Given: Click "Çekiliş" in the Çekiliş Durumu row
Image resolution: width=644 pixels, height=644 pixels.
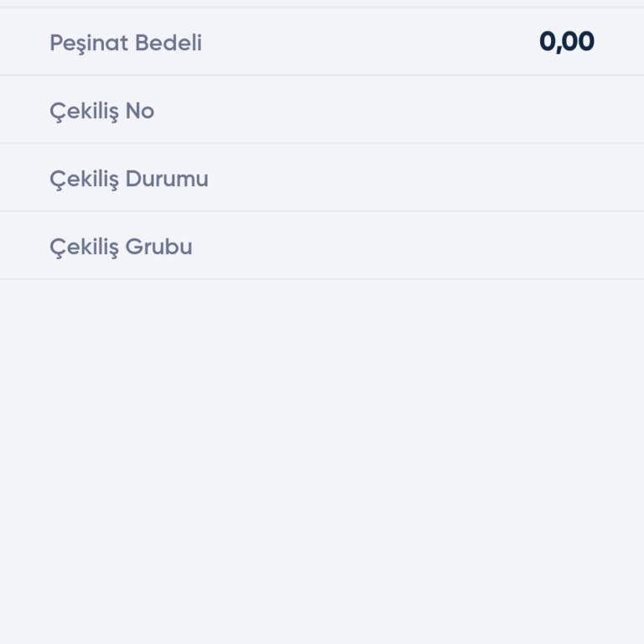Looking at the screenshot, I should (84, 179).
